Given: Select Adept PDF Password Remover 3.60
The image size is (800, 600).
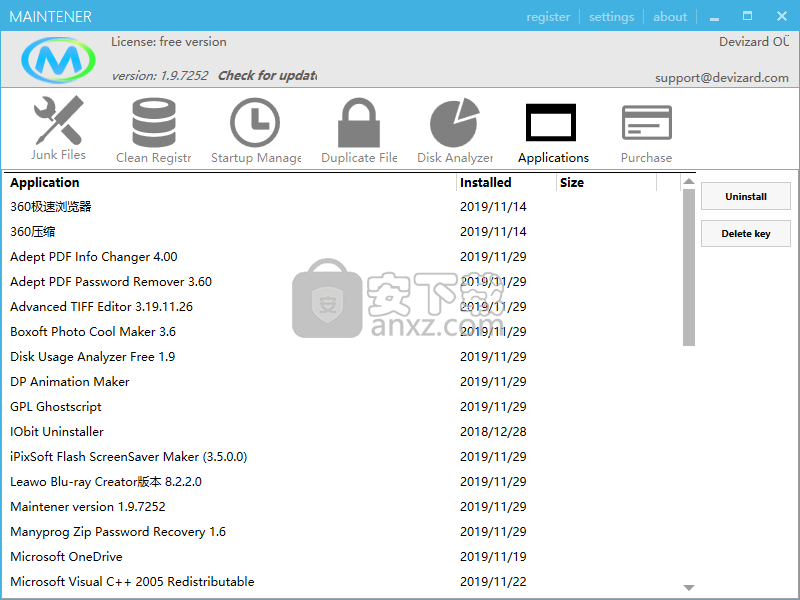Looking at the screenshot, I should (343, 282).
